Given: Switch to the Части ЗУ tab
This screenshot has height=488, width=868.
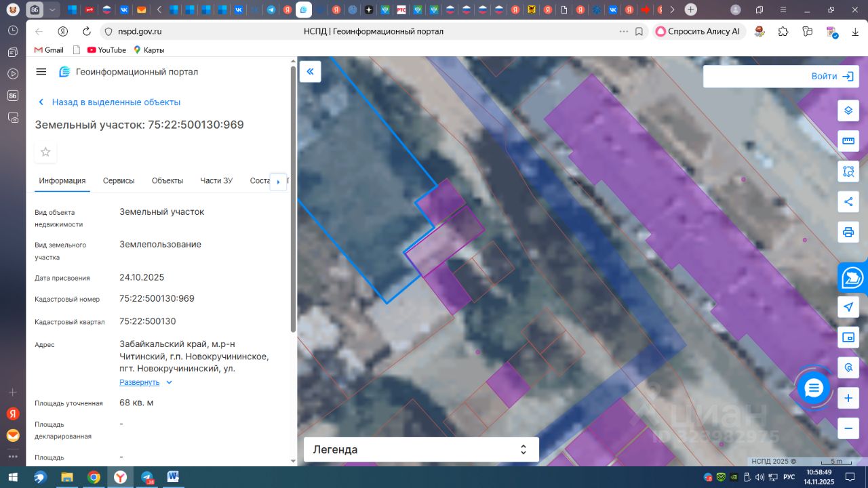Looking at the screenshot, I should [x=216, y=181].
